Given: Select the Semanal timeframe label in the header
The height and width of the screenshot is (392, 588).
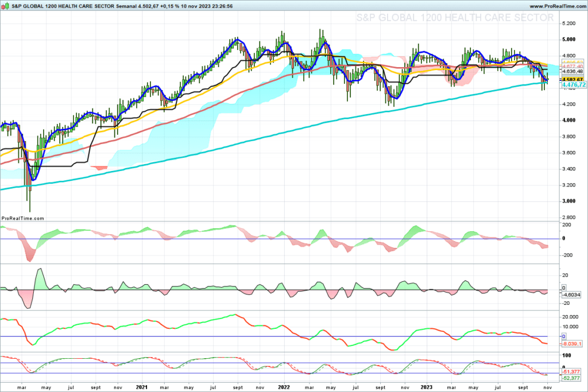Looking at the screenshot, I should pyautogui.click(x=126, y=6).
